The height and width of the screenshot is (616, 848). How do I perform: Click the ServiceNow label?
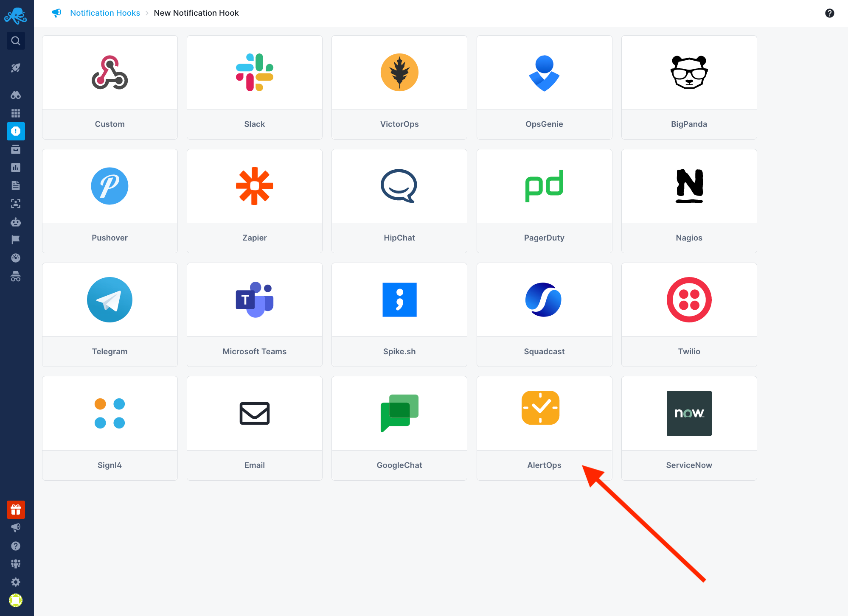click(689, 465)
